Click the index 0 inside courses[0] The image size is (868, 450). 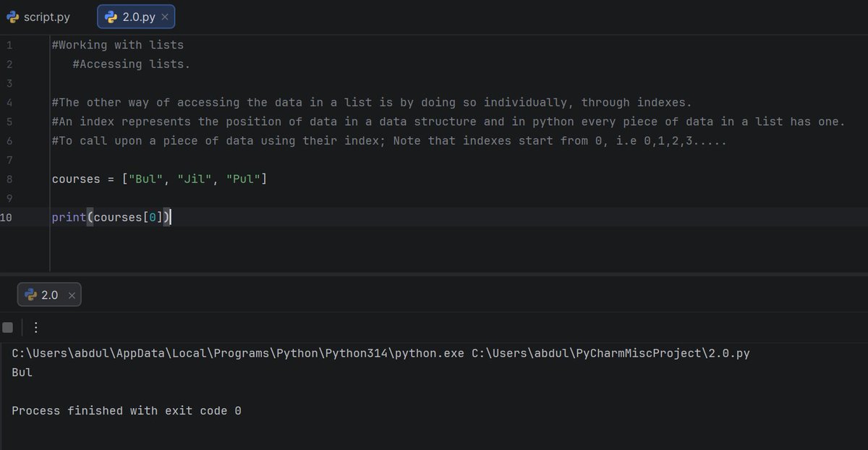153,217
